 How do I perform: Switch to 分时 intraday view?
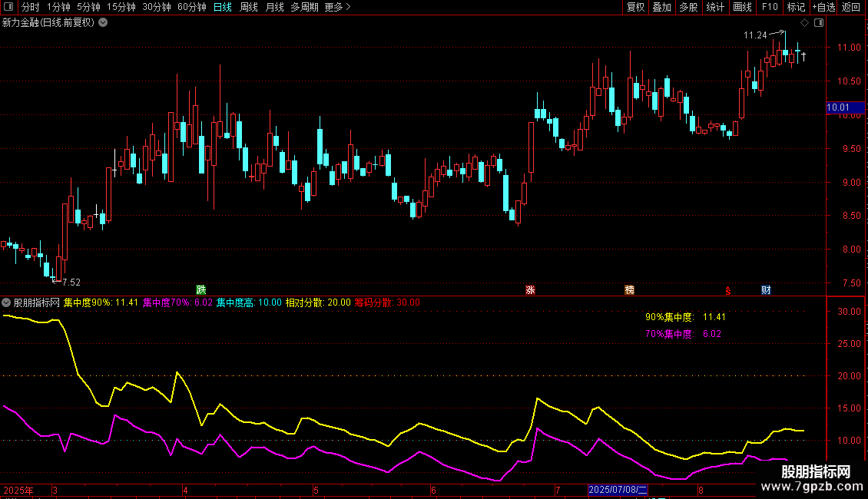point(31,7)
